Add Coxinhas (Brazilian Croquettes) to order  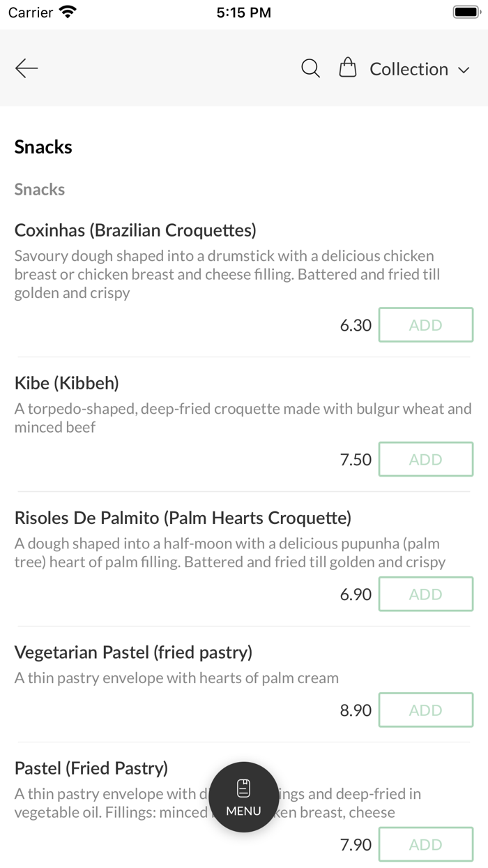click(425, 324)
